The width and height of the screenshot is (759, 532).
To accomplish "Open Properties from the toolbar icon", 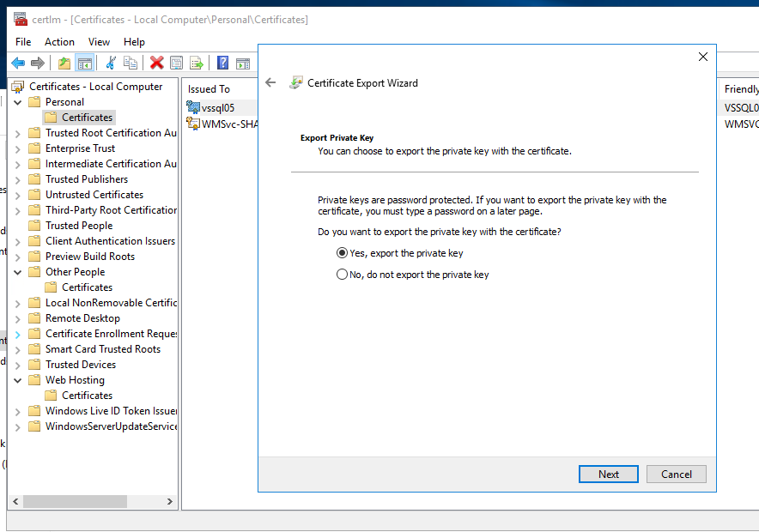I will pyautogui.click(x=176, y=63).
